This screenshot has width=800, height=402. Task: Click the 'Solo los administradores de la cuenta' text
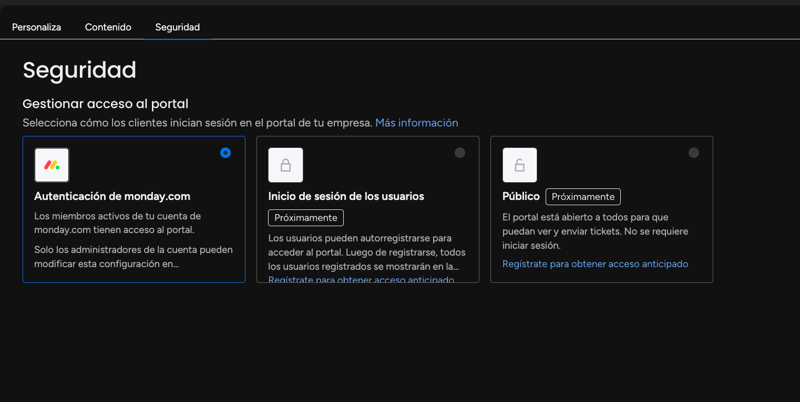point(133,257)
